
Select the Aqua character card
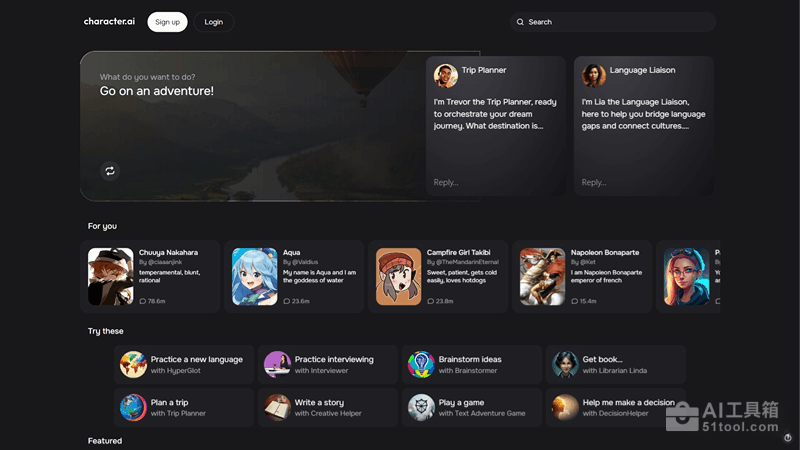[294, 277]
